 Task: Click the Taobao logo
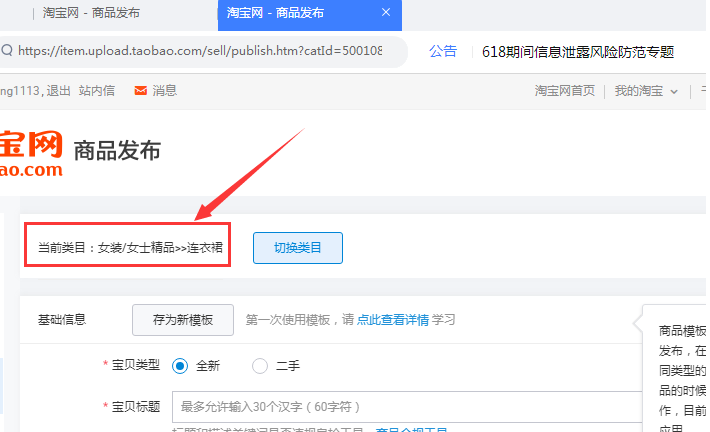(31, 154)
